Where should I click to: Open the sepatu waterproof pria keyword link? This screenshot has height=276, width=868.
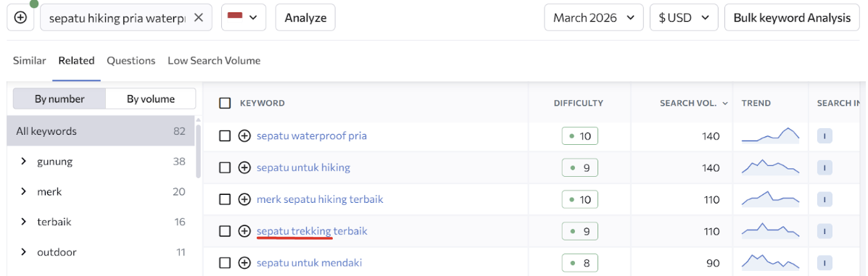tap(312, 136)
